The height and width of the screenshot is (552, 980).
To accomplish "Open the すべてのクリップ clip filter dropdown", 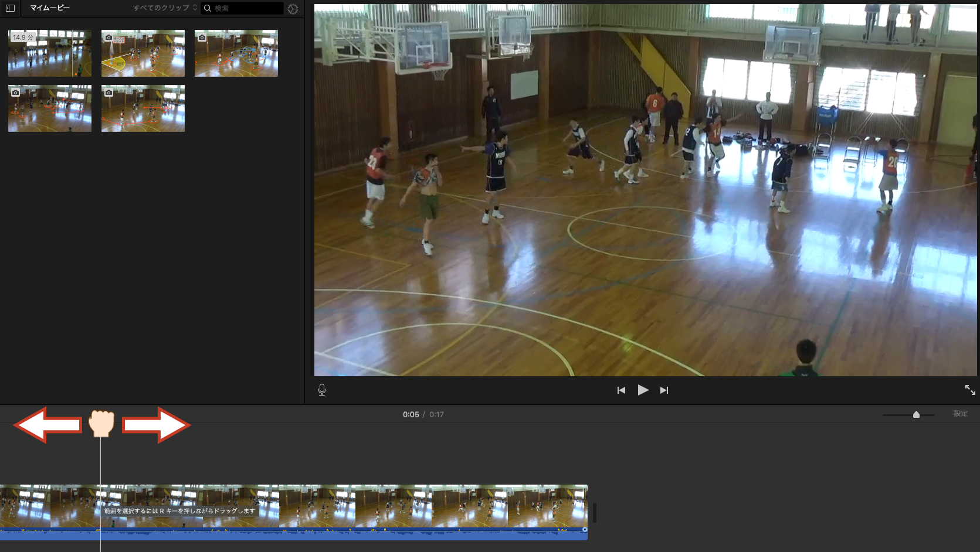I will click(165, 8).
